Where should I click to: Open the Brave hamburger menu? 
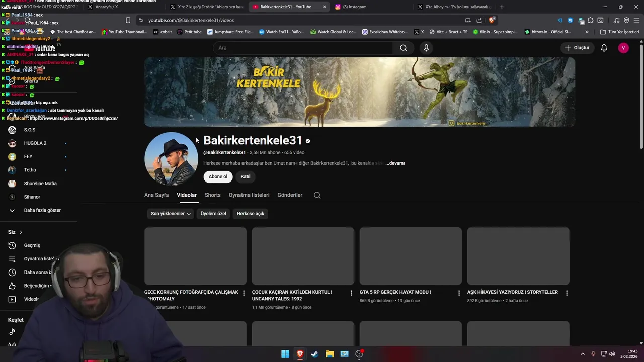tap(636, 20)
